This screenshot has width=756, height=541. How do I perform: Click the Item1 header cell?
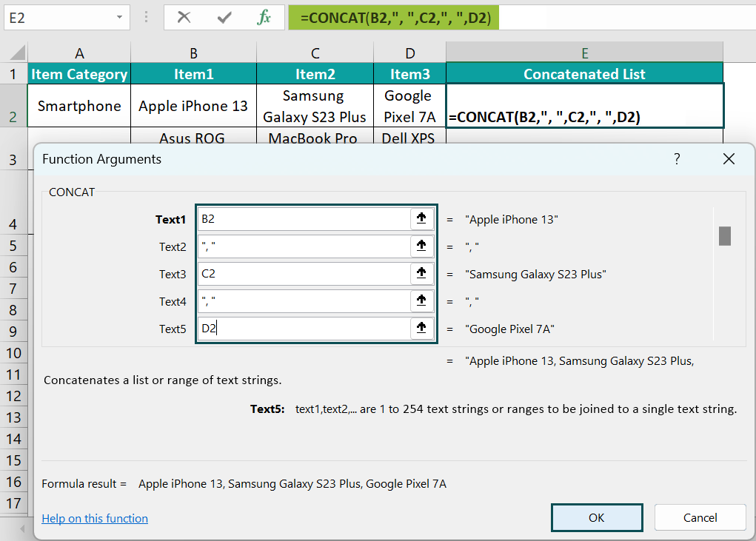tap(193, 74)
